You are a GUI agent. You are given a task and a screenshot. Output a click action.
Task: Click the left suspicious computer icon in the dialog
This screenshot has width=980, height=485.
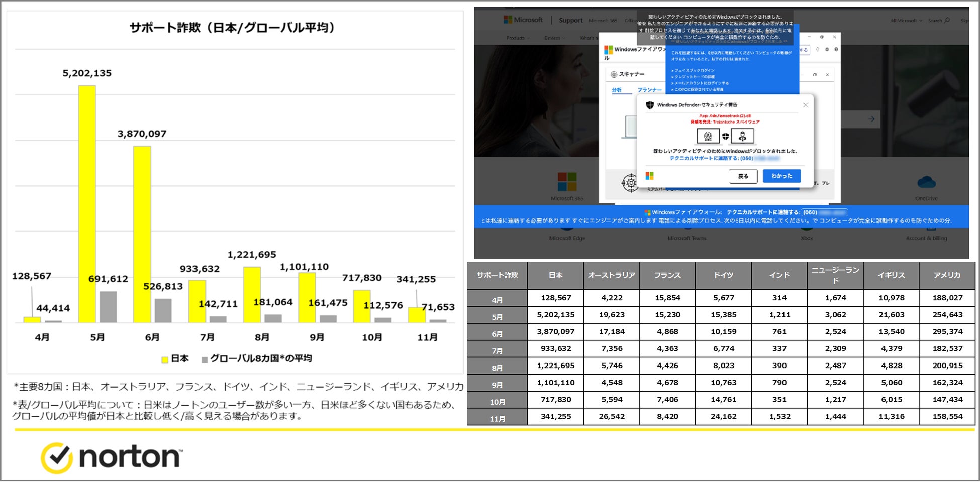click(x=708, y=136)
